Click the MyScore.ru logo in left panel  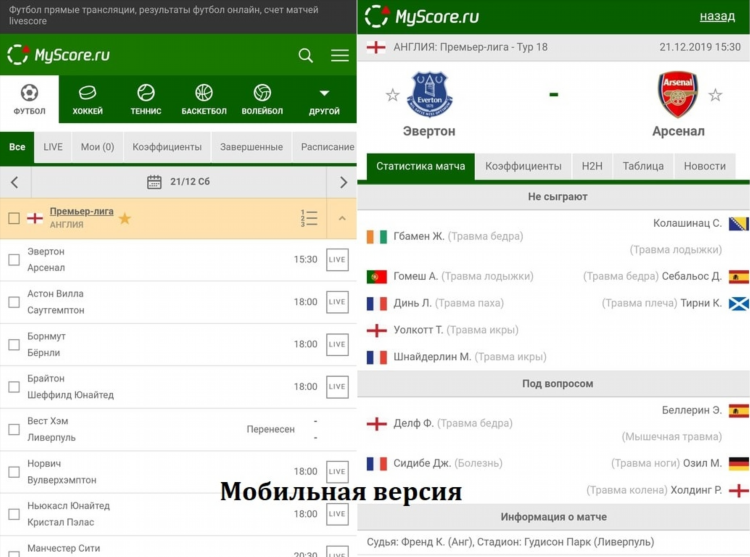[58, 55]
